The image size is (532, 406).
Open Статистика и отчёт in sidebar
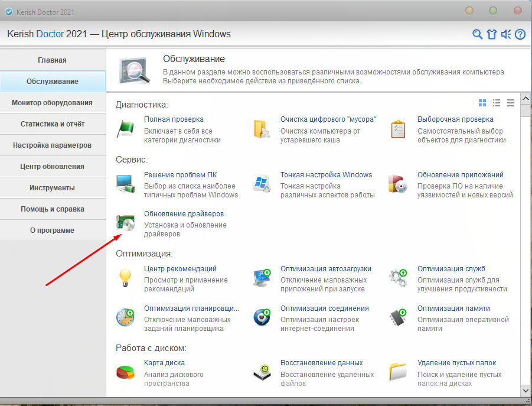53,124
